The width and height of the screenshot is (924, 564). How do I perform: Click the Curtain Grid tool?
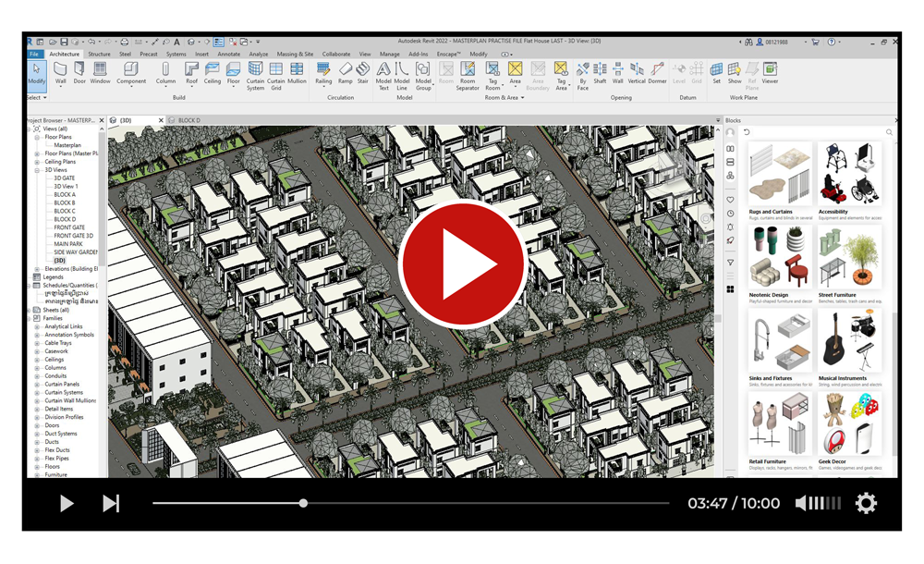(x=275, y=74)
